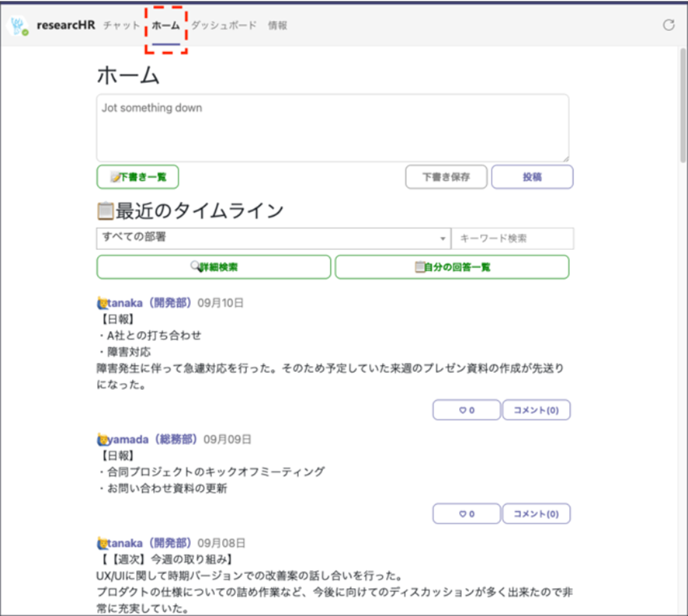Image resolution: width=688 pixels, height=616 pixels.
Task: Like the tanaka 09月10日 post
Action: tap(467, 410)
